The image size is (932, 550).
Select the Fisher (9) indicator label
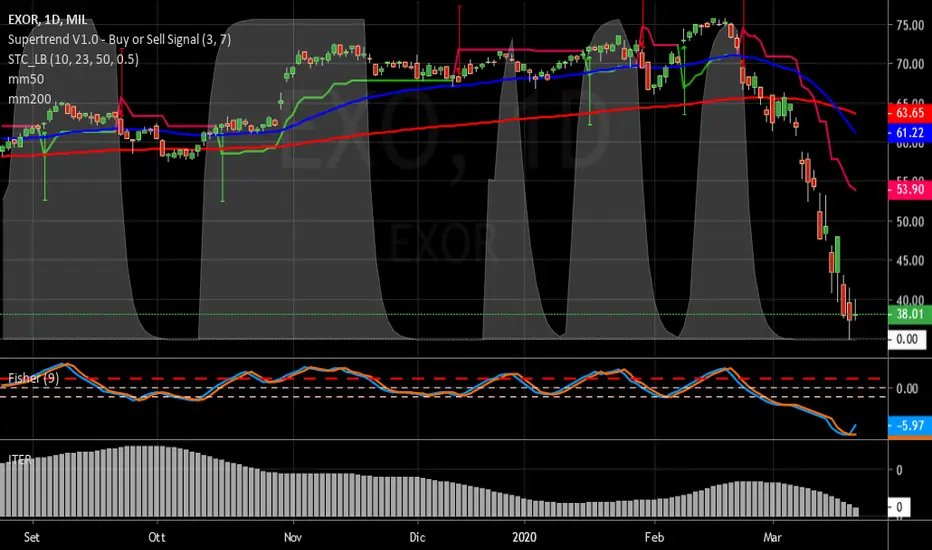coord(33,378)
